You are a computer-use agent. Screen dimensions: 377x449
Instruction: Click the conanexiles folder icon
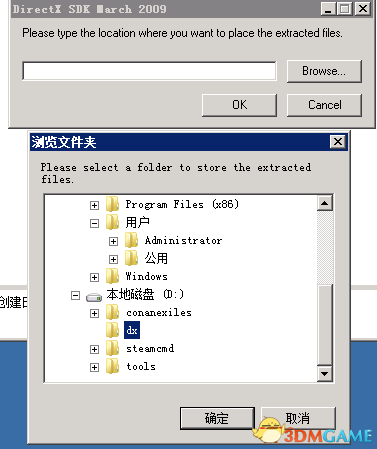[112, 313]
